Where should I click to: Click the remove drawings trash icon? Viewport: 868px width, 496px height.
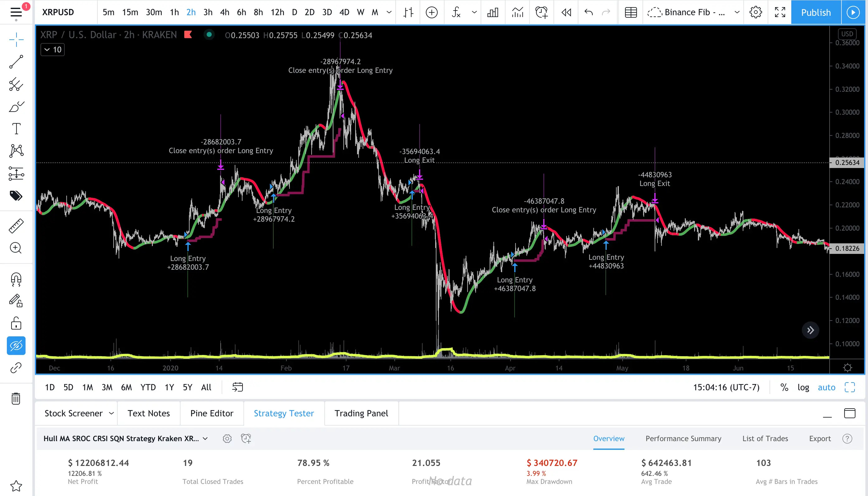(16, 398)
